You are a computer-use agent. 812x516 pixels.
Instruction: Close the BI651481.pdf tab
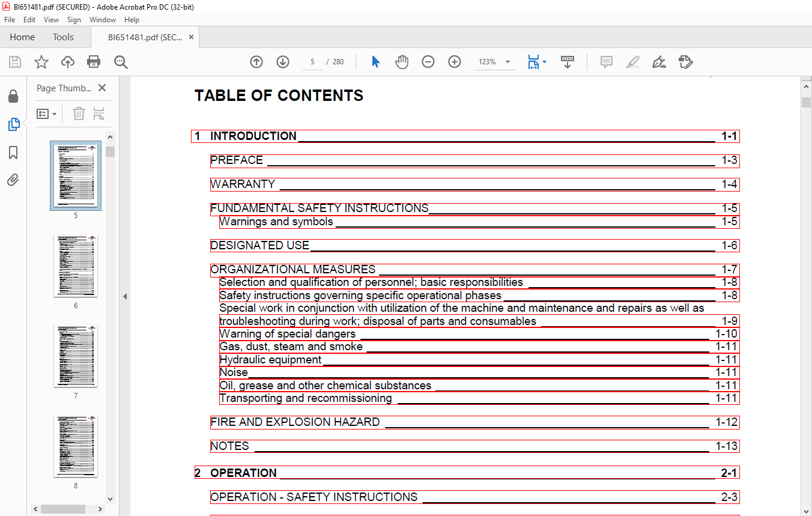(x=192, y=37)
